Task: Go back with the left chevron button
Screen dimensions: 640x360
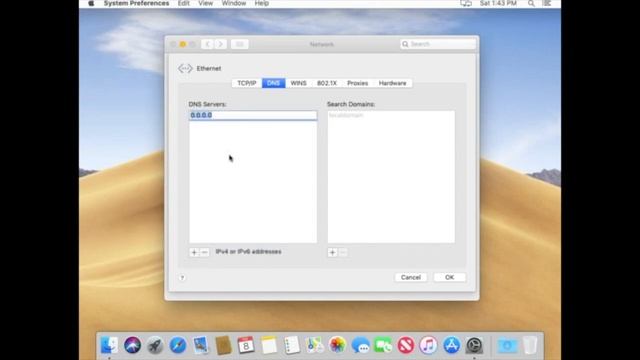Action: click(x=208, y=44)
